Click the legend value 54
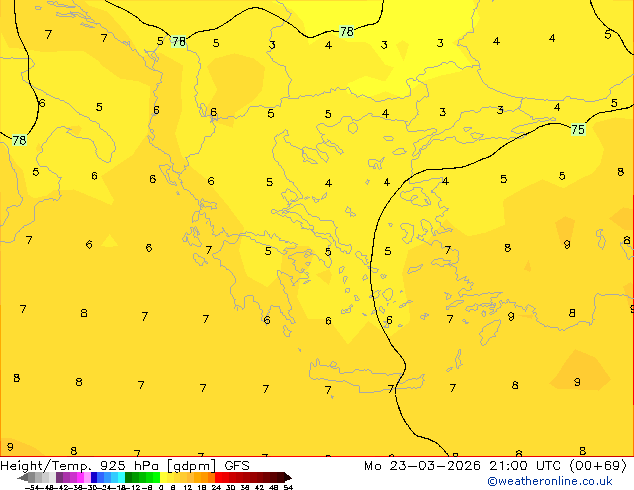This screenshot has height=490, width=634. 287,487
